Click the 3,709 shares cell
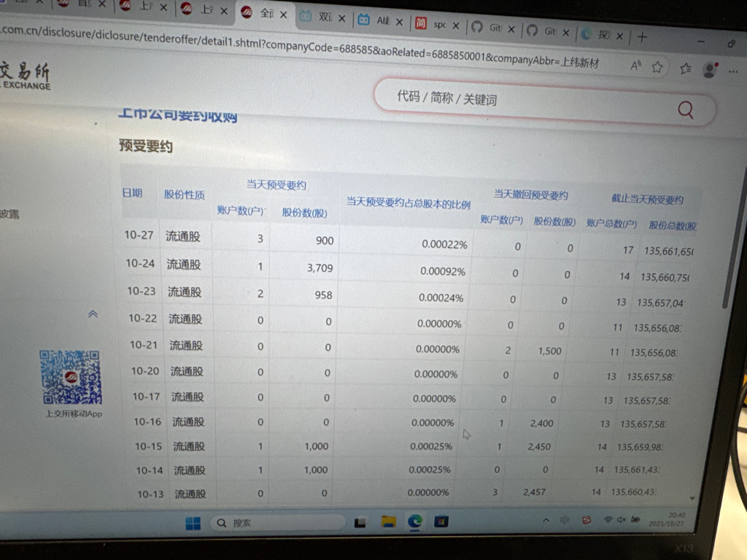 [x=320, y=268]
